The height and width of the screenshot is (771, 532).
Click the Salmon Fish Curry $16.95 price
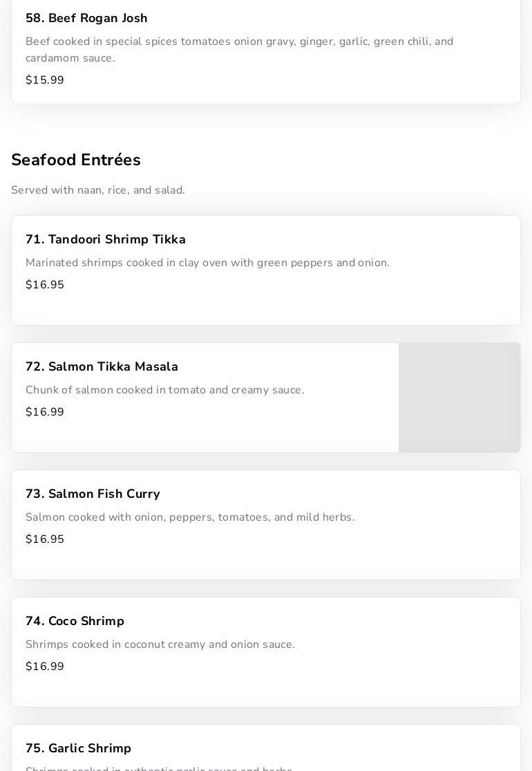click(45, 539)
